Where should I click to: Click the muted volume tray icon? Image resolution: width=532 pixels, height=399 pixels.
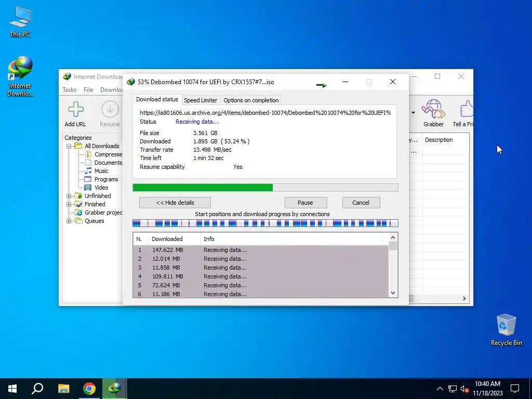464,389
